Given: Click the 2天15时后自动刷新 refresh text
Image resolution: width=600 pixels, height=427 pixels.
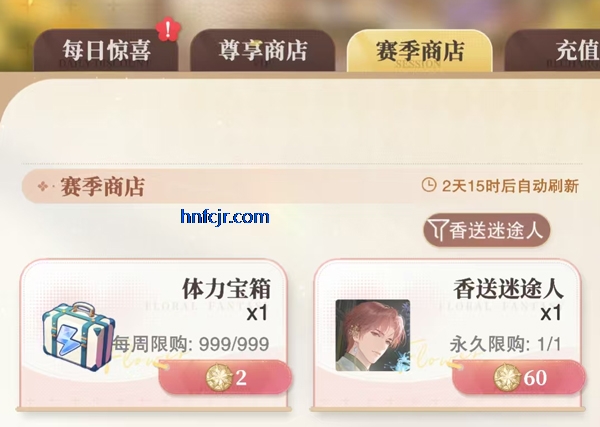Looking at the screenshot, I should coord(510,186).
